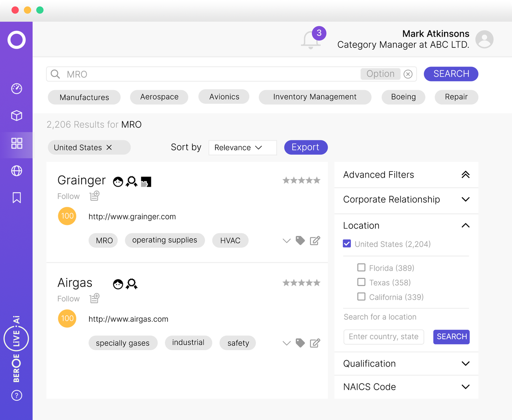512x420 pixels.
Task: Click the notifications bell with 3 alerts
Action: [x=311, y=39]
